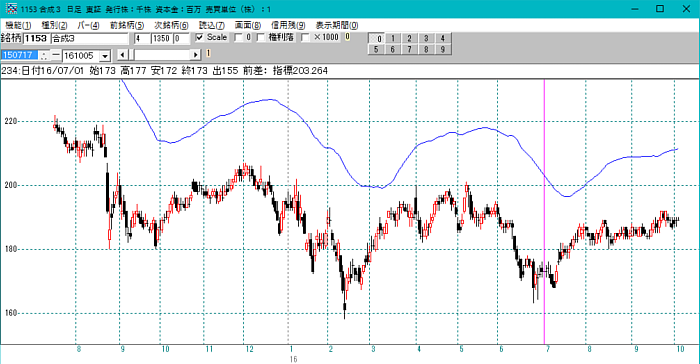Click the small field showing 0 beside 1350
Image resolution: width=700 pixels, height=364 pixels.
coord(181,38)
